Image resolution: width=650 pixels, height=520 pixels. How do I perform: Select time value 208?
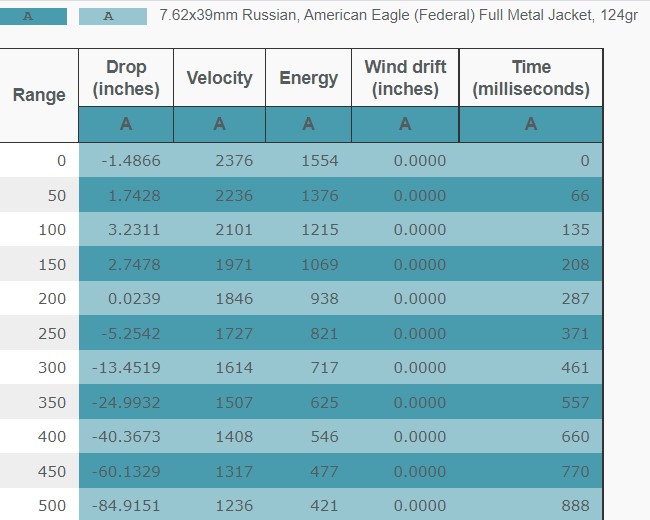pyautogui.click(x=575, y=265)
